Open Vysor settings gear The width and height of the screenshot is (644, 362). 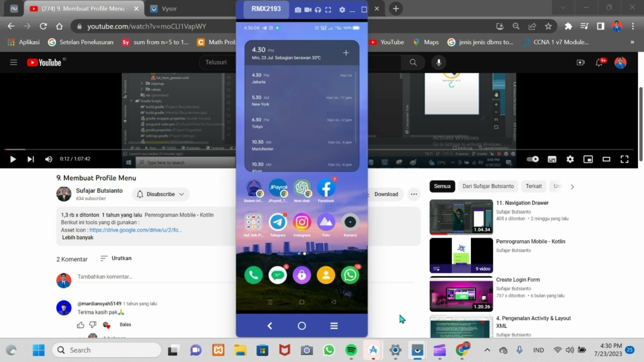click(342, 10)
